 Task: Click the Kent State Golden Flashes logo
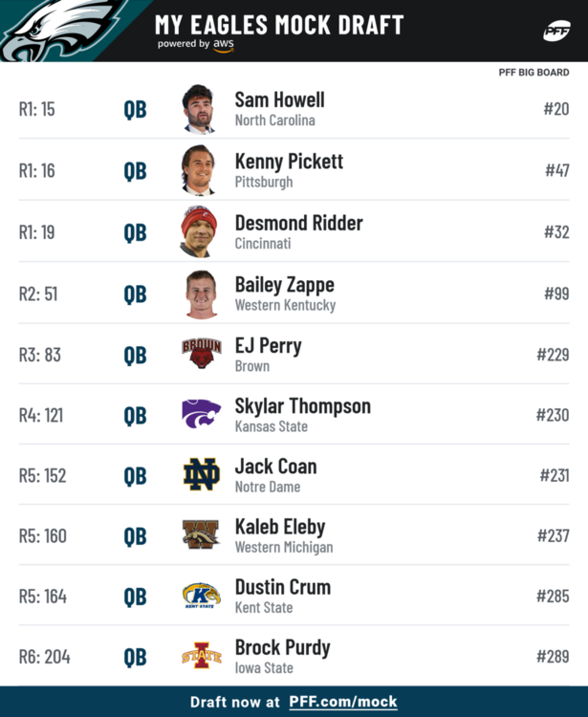coord(201,595)
